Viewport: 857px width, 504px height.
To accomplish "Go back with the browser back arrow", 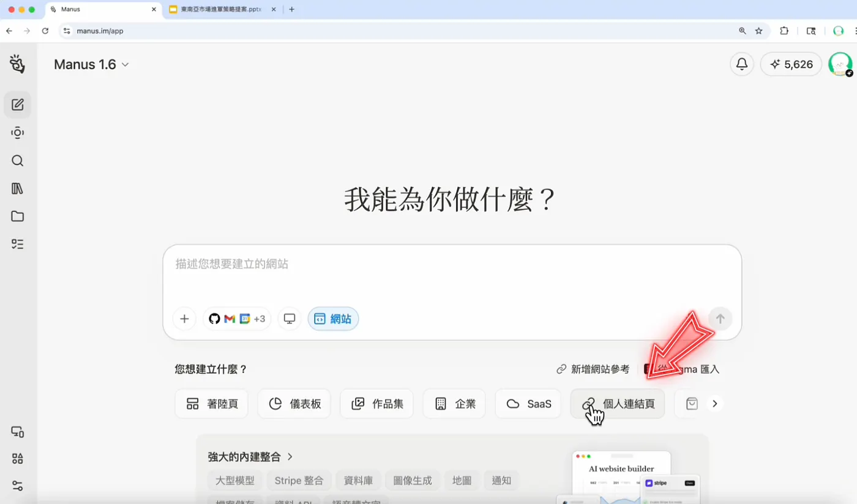I will (x=9, y=31).
